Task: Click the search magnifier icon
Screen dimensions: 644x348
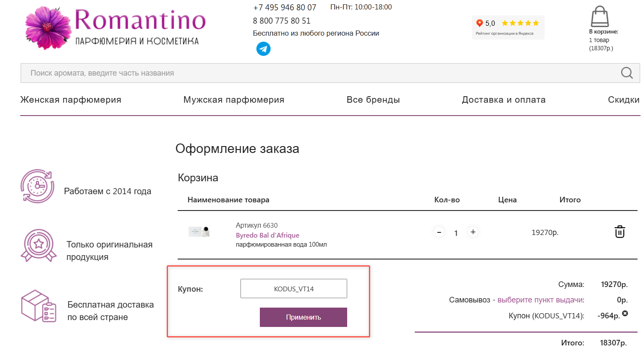Action: [x=626, y=73]
